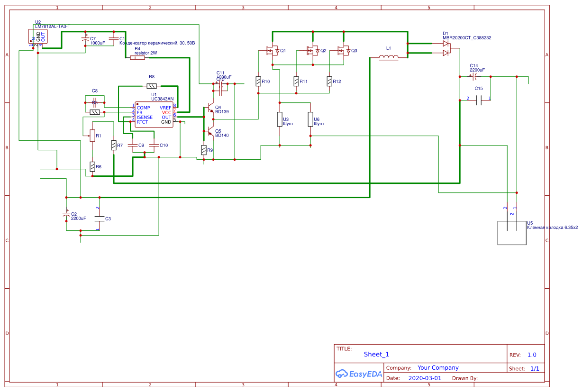Select the U3 shunt resistor
This screenshot has width=582, height=392.
tap(280, 119)
